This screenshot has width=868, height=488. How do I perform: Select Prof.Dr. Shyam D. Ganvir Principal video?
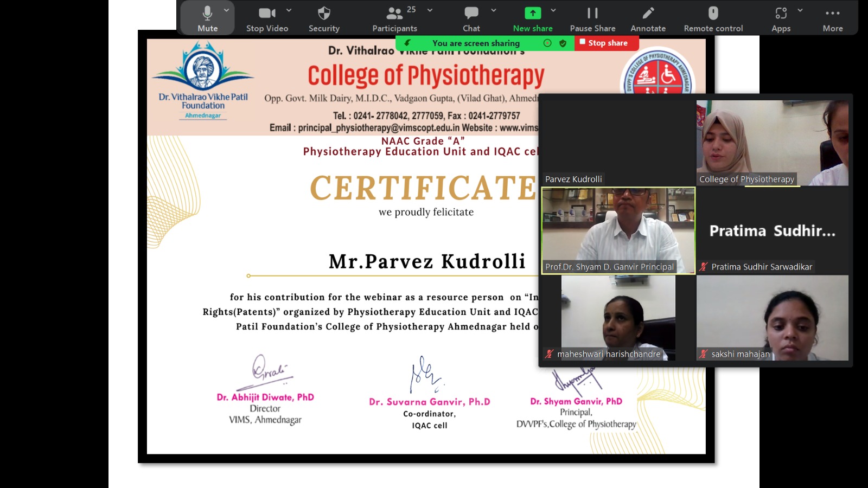click(618, 231)
